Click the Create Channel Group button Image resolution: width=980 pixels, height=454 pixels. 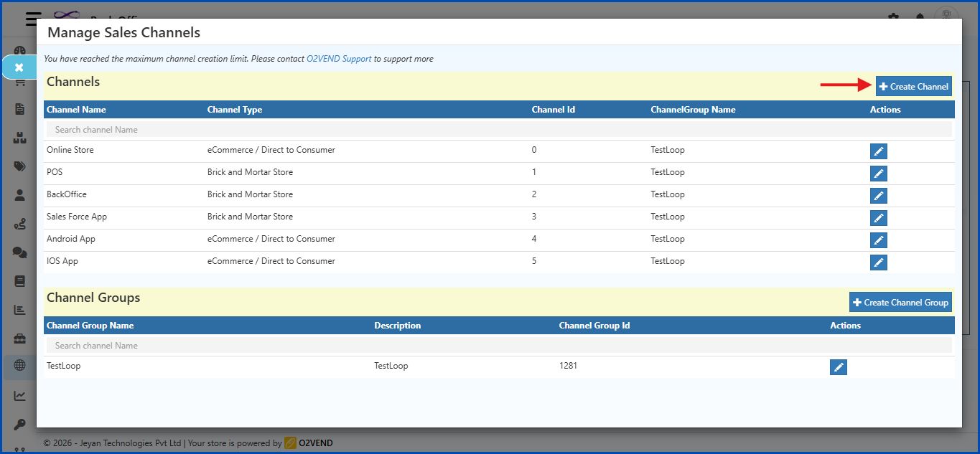pos(900,301)
